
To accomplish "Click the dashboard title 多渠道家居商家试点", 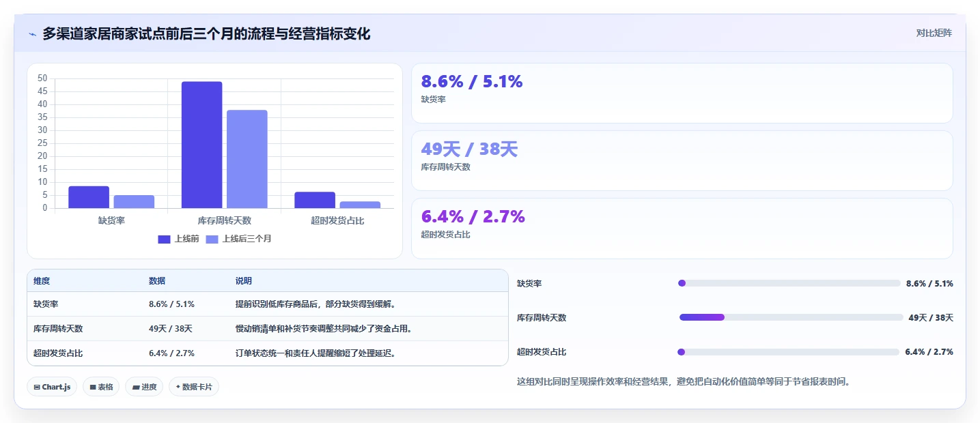I will pyautogui.click(x=206, y=33).
